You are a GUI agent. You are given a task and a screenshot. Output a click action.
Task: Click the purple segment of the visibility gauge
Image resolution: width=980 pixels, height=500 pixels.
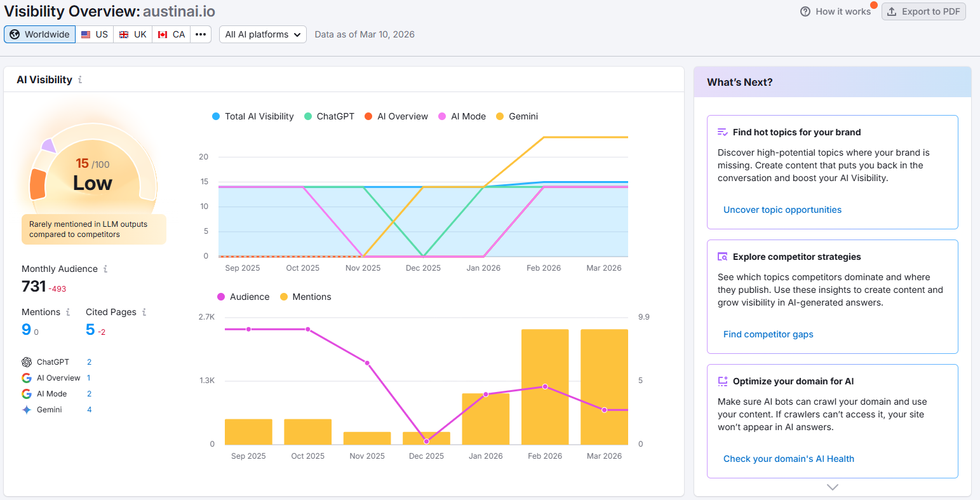point(49,146)
